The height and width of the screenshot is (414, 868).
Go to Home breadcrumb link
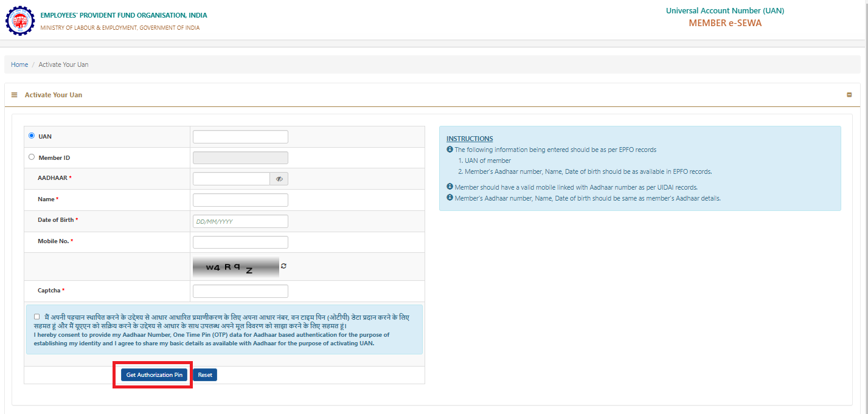pos(19,64)
